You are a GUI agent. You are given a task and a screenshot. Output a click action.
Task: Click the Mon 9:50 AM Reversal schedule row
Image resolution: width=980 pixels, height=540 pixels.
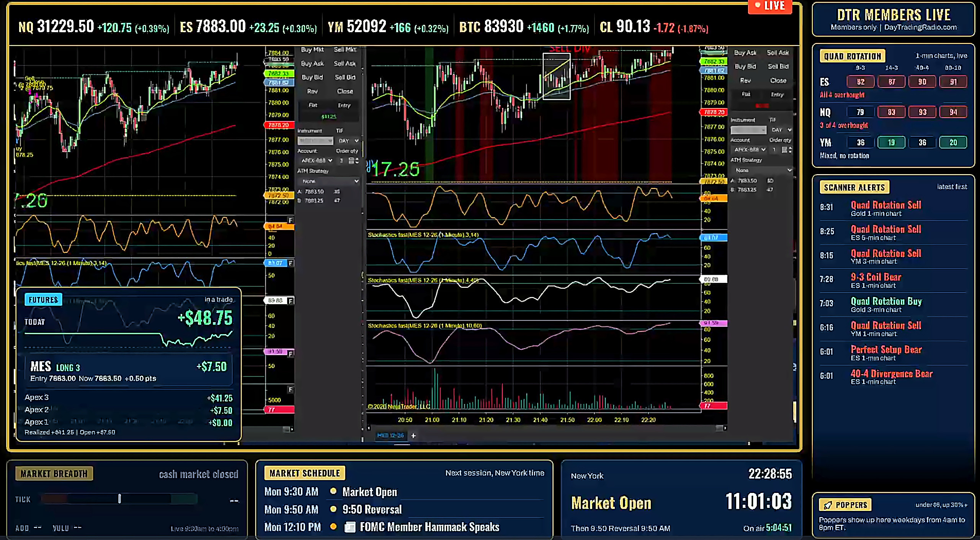click(x=404, y=509)
